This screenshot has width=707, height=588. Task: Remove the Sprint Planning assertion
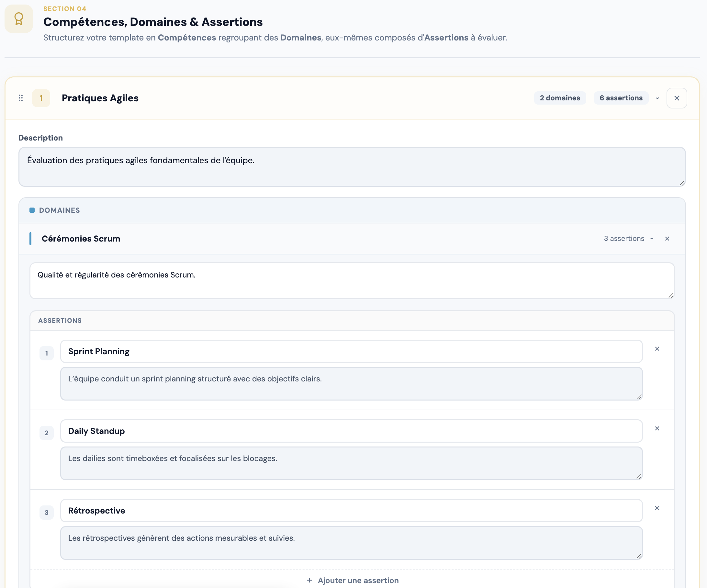657,348
